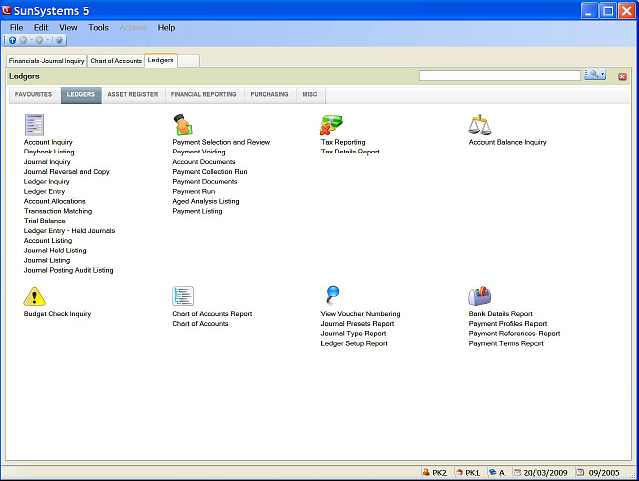
Task: Open the Purchasing category tab
Action: [269, 94]
